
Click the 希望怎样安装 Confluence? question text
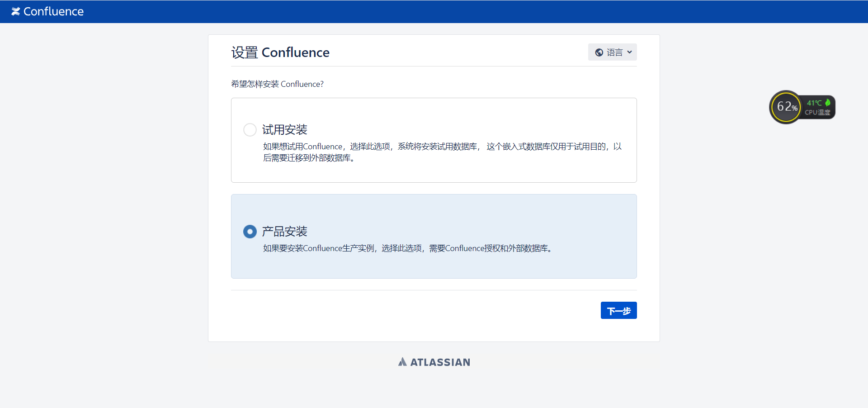pos(277,84)
